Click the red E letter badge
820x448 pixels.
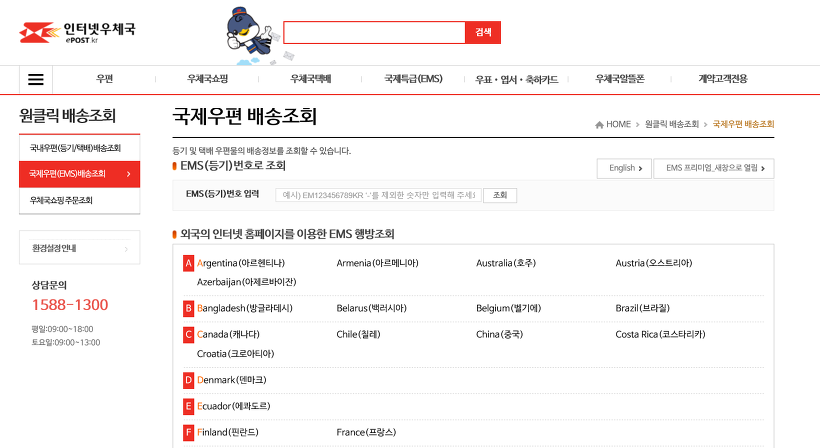click(188, 406)
